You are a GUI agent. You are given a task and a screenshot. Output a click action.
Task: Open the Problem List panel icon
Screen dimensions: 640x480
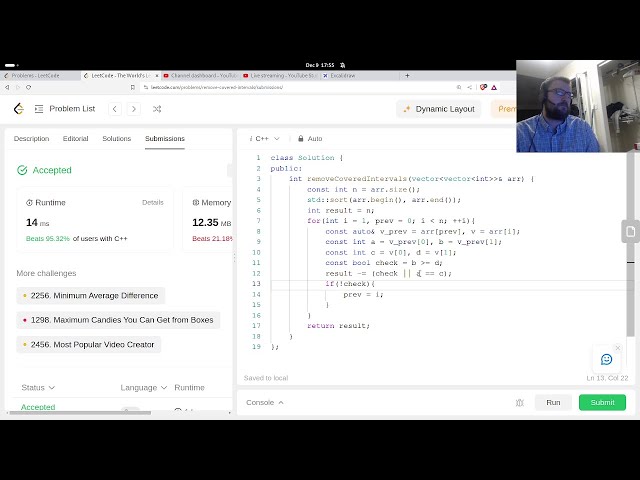(x=39, y=109)
